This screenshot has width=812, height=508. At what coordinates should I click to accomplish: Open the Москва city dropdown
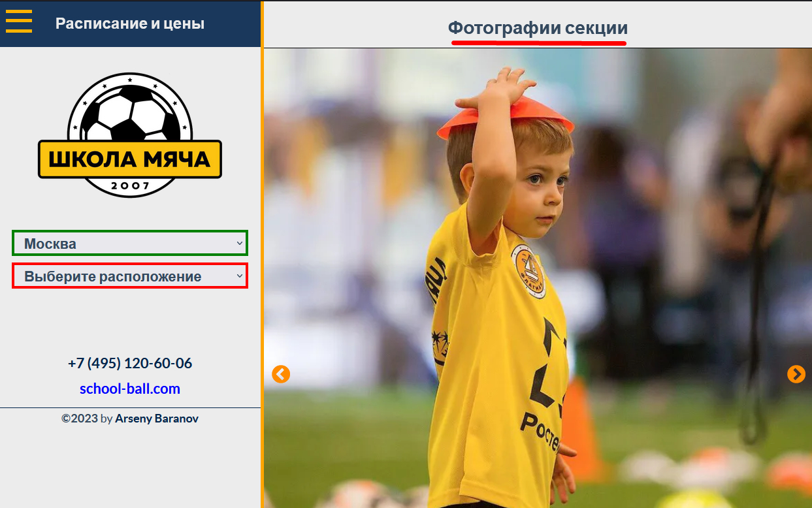point(130,243)
